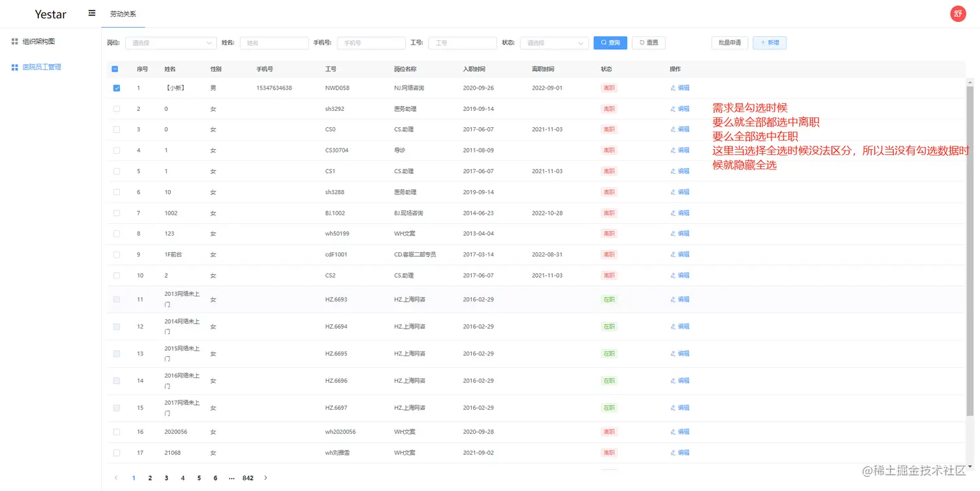Click edit pencil icon for row CS1
This screenshot has height=491, width=980.
click(673, 171)
